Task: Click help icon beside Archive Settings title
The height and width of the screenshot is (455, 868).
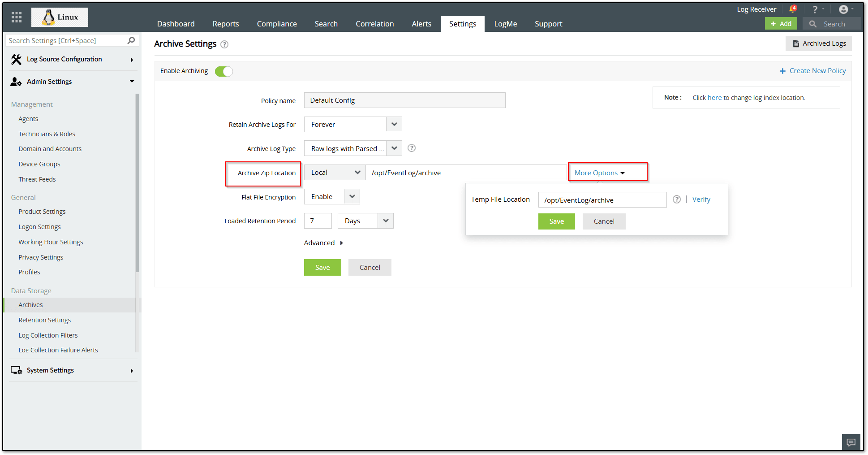Action: (224, 44)
